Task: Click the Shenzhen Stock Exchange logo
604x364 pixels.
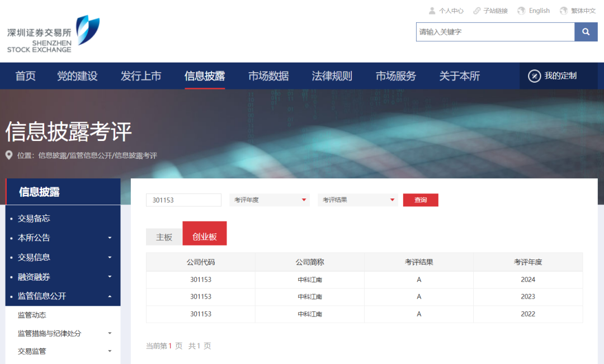Action: click(x=53, y=34)
